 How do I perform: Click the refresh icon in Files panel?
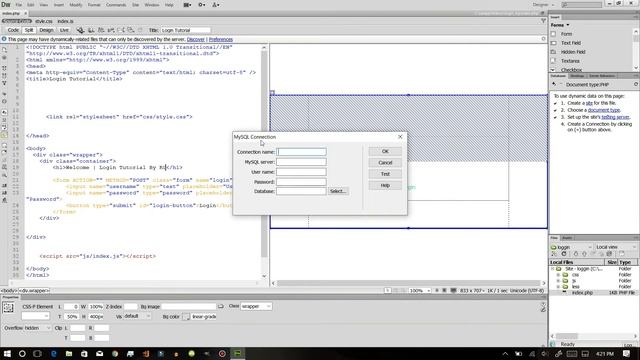click(564, 254)
